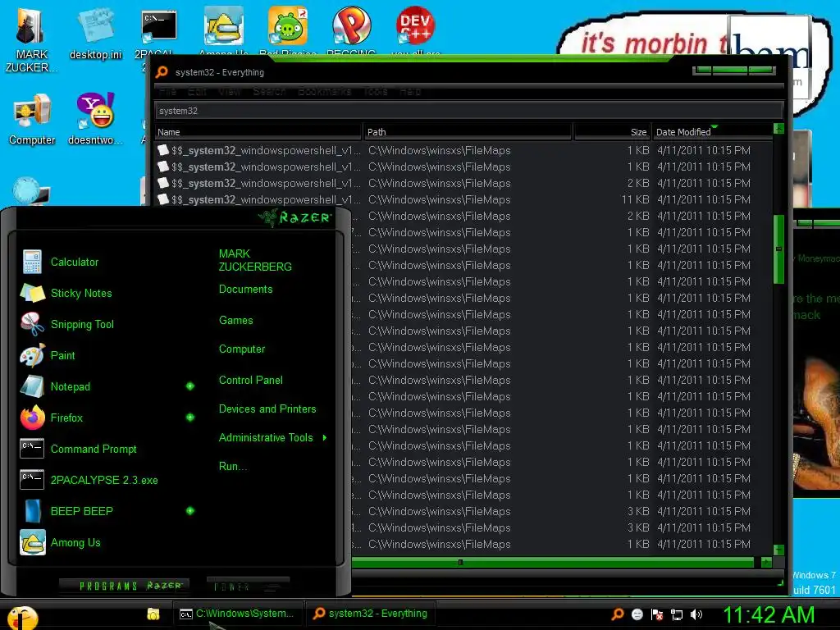Viewport: 840px width, 630px height.
Task: Open Notepad from the start menu
Action: [x=71, y=386]
